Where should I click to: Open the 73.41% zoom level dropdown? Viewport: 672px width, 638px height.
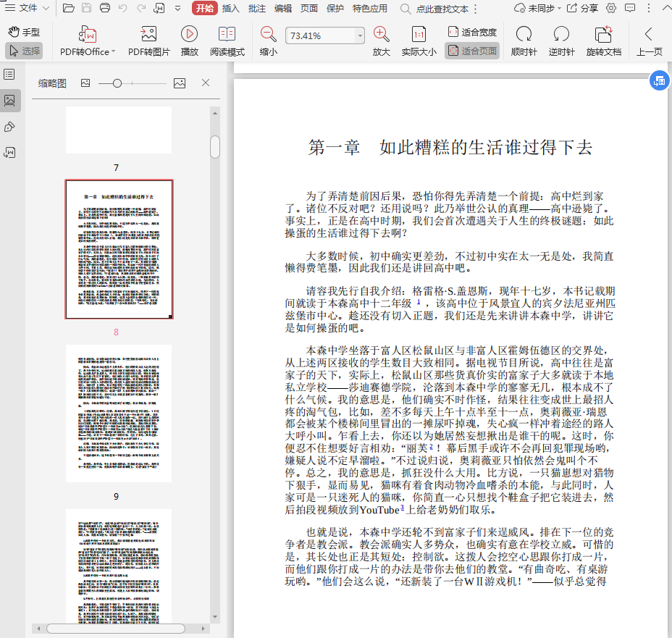click(360, 35)
